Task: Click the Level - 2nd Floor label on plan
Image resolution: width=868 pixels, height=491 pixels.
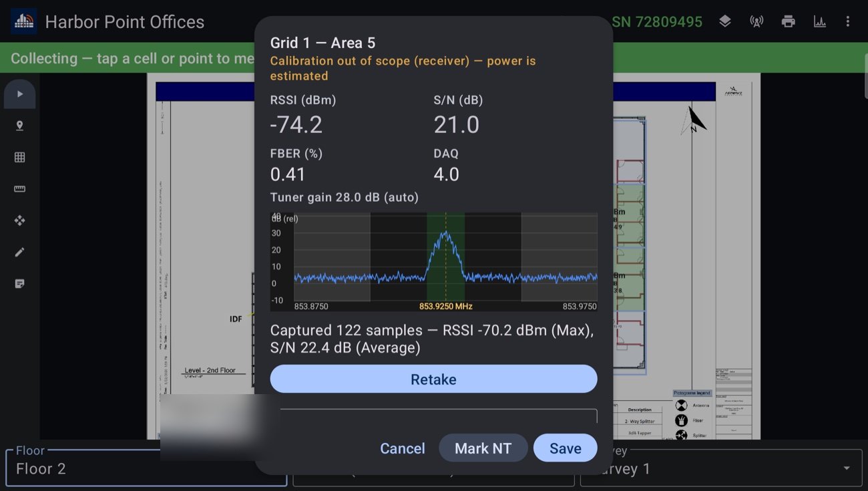Action: click(210, 370)
